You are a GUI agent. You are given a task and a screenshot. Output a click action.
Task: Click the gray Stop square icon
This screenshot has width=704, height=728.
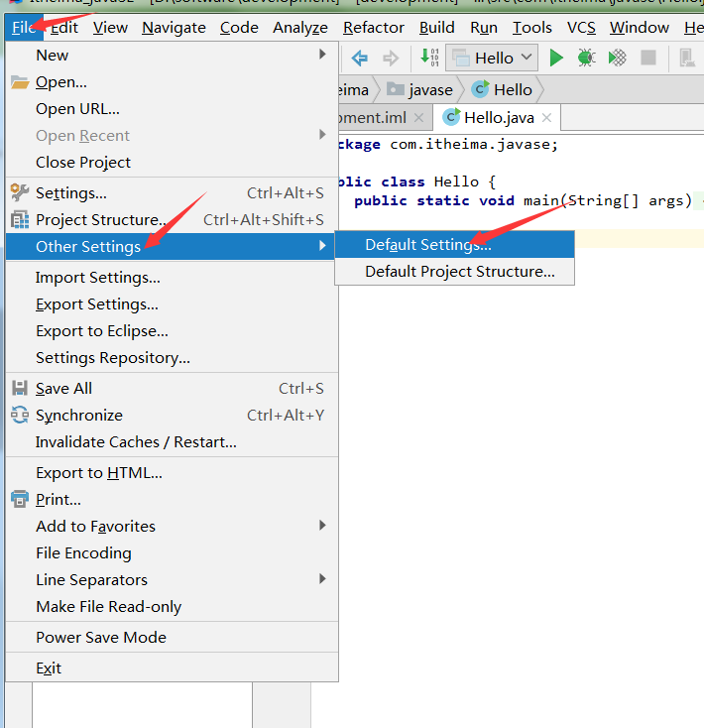point(648,59)
